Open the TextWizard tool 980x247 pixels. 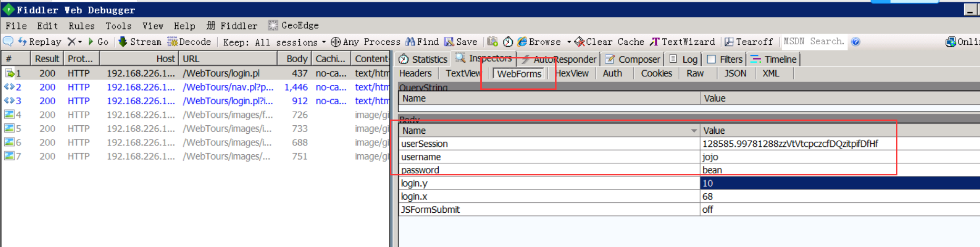pos(682,42)
